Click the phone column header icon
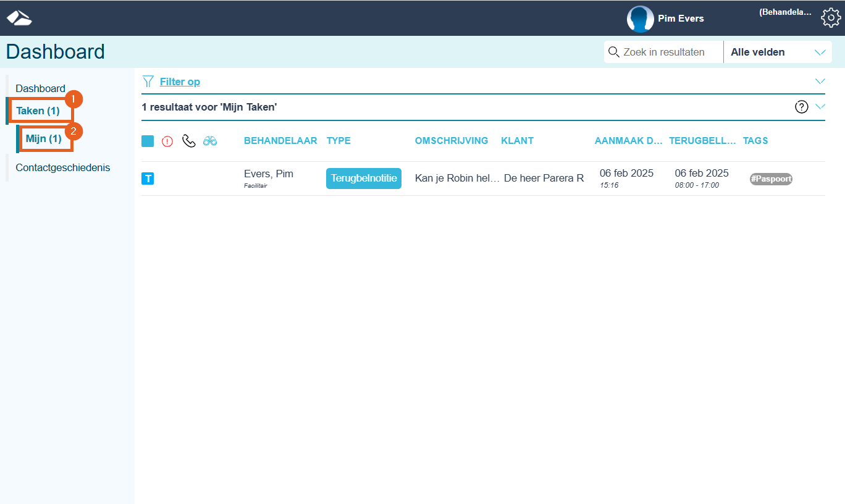This screenshot has height=504, width=845. click(188, 141)
